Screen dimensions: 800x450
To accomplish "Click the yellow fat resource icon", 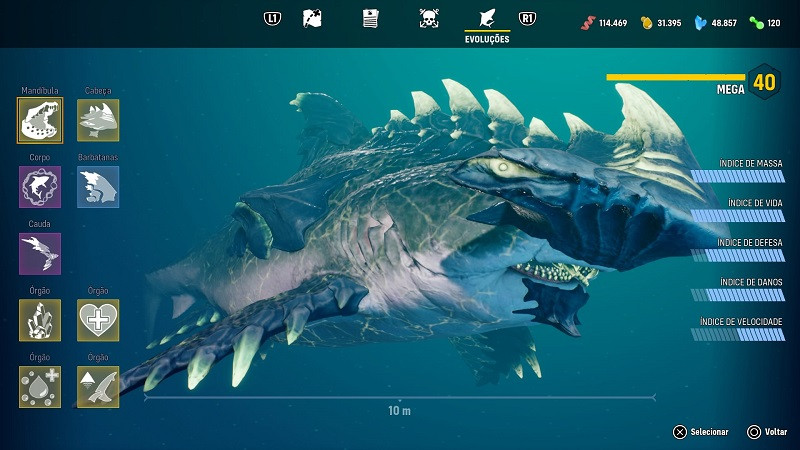I will (646, 23).
